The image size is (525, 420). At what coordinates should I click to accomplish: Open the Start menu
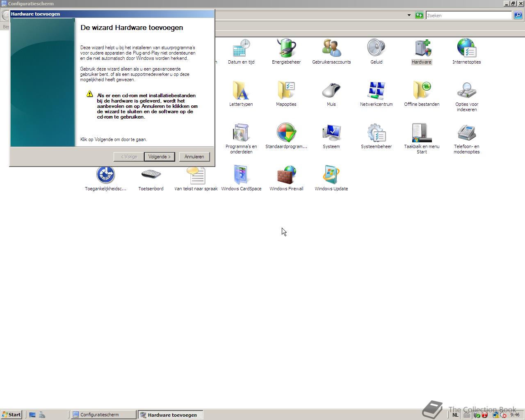(x=11, y=415)
